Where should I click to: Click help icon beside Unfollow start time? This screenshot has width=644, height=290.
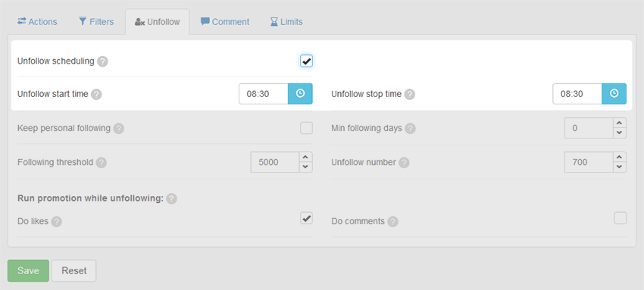click(96, 95)
